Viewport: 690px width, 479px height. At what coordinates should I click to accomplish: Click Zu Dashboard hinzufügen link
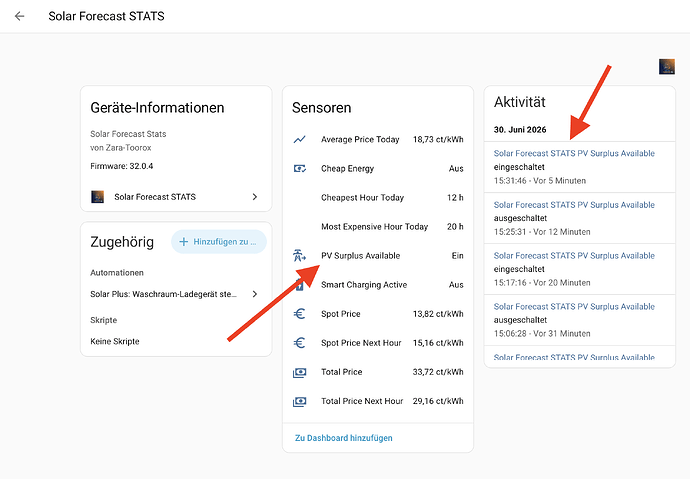[x=344, y=438]
